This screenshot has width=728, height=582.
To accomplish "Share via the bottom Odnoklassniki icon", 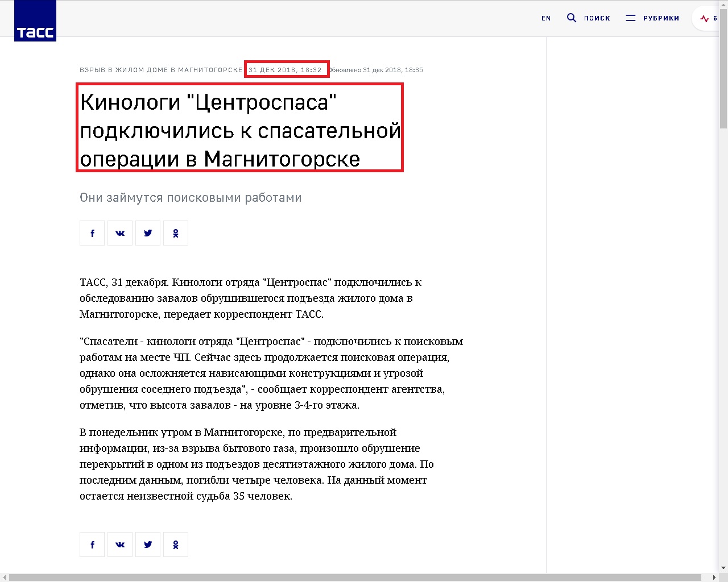I will pos(175,544).
